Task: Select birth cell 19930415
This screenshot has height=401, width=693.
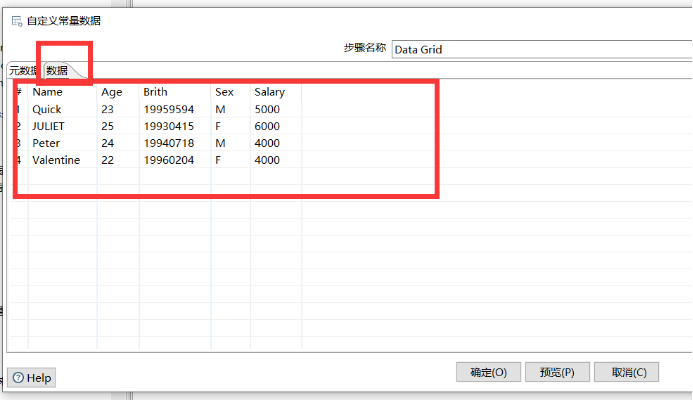Action: [175, 126]
